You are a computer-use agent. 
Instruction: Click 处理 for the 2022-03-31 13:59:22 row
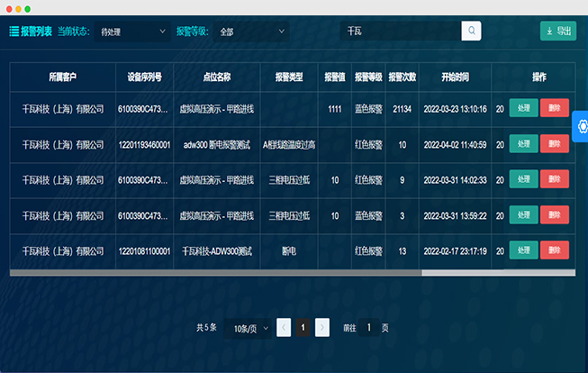(x=523, y=214)
